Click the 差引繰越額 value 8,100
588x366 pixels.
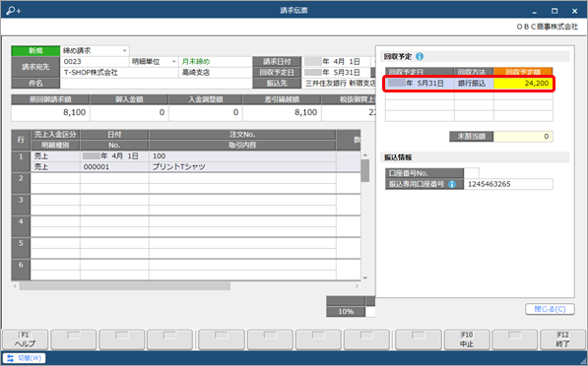click(x=282, y=112)
